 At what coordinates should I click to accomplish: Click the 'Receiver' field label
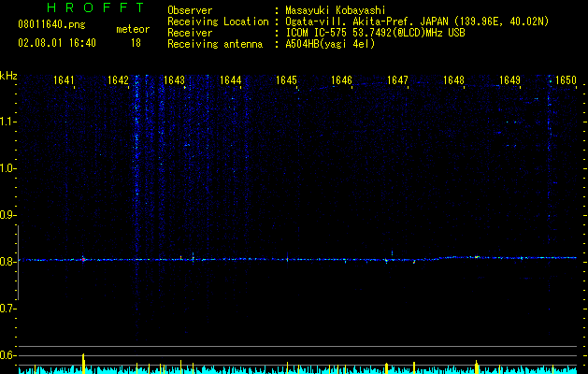(190, 33)
